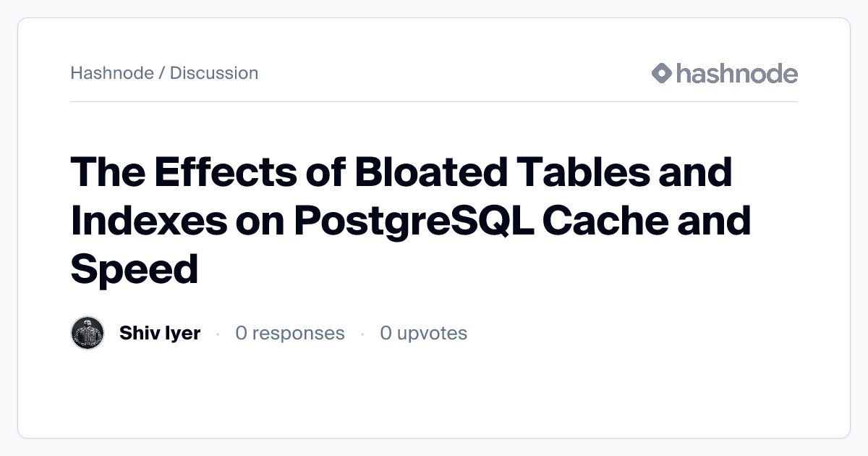This screenshot has height=456, width=868.
Task: Click Shiv Iyer's round avatar photo
Action: [88, 333]
